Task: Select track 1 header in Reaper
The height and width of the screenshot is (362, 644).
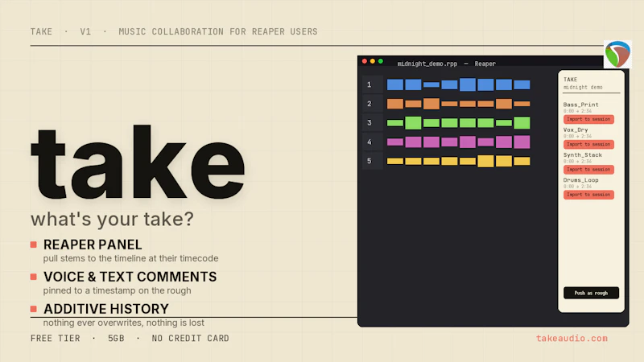Action: 372,84
